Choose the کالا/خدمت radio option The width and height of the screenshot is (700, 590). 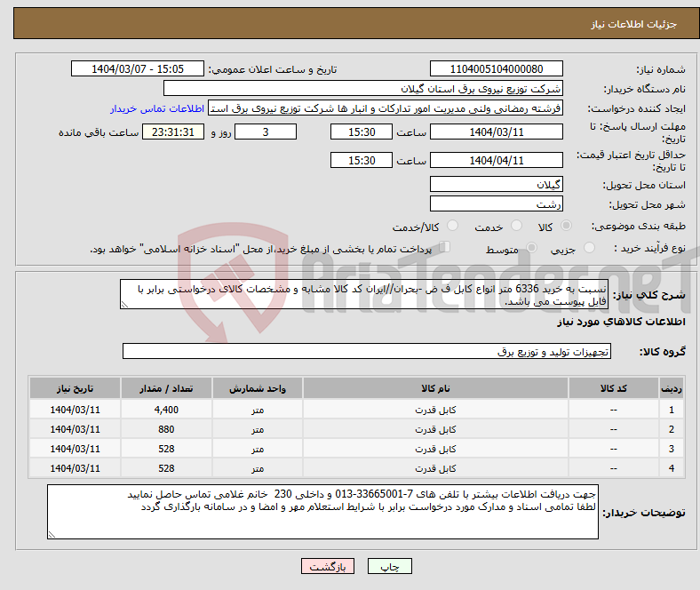tap(451, 227)
